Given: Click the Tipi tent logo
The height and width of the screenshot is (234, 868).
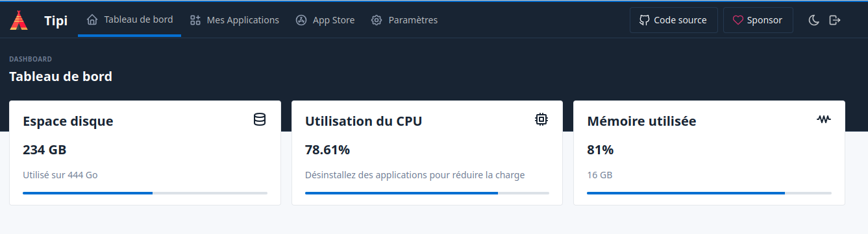Looking at the screenshot, I should click(19, 20).
